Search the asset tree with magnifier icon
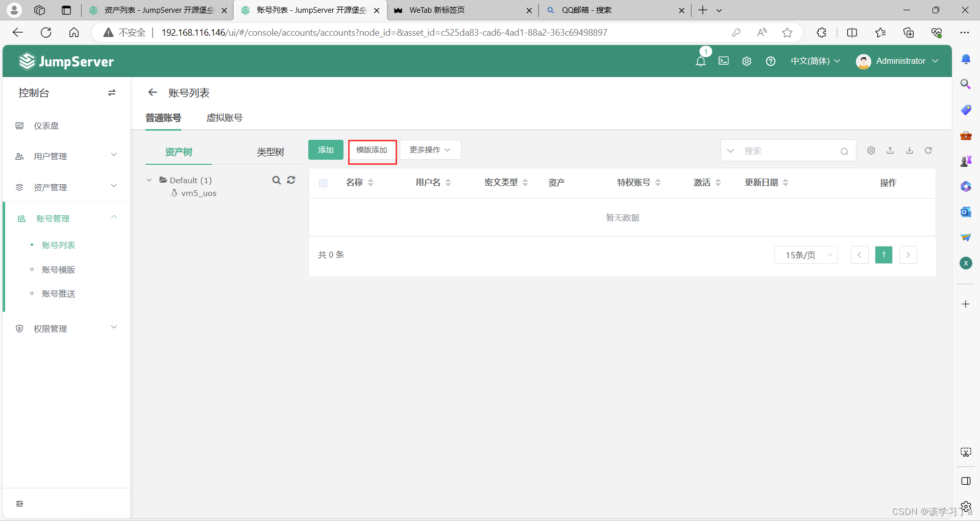This screenshot has width=980, height=521. [x=276, y=180]
